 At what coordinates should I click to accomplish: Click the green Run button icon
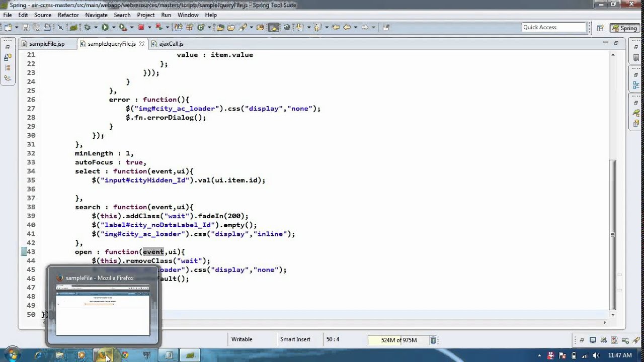tap(105, 27)
